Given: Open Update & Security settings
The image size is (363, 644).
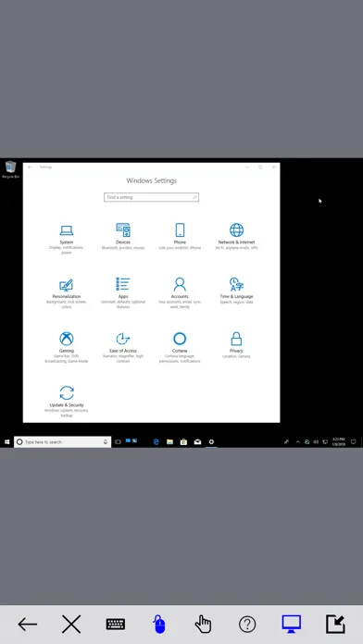Looking at the screenshot, I should (66, 402).
